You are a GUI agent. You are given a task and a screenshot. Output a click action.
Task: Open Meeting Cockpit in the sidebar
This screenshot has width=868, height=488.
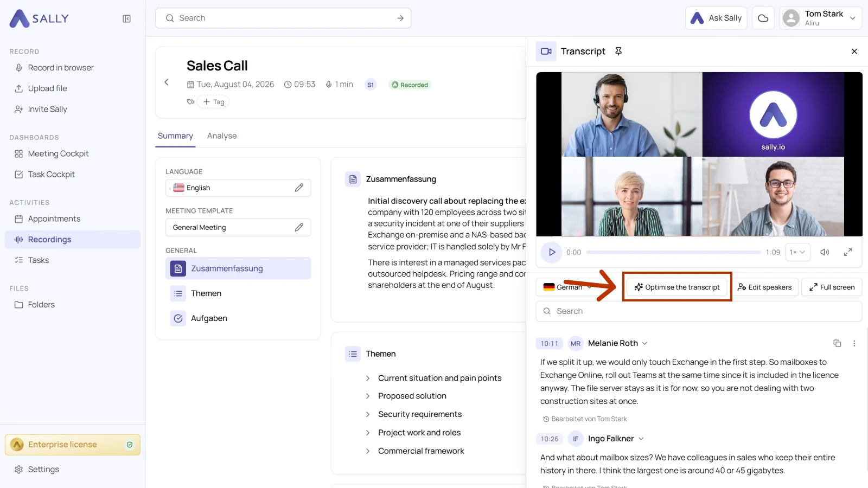pos(58,153)
